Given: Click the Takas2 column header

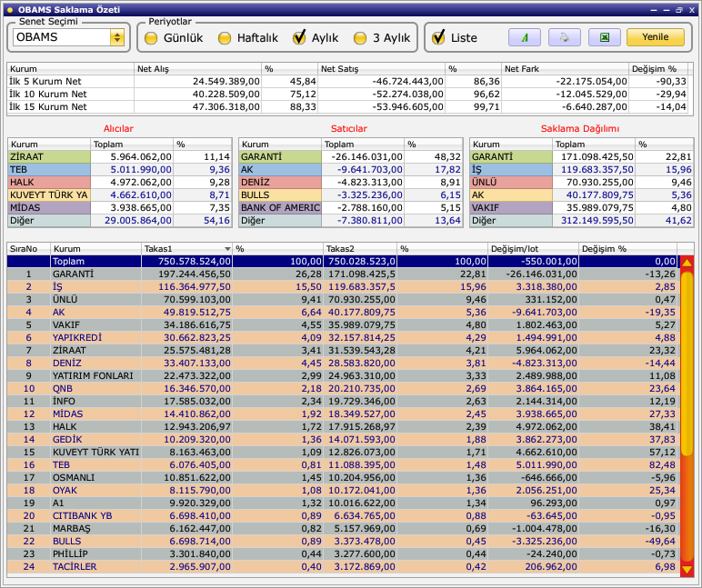Looking at the screenshot, I should [x=359, y=249].
